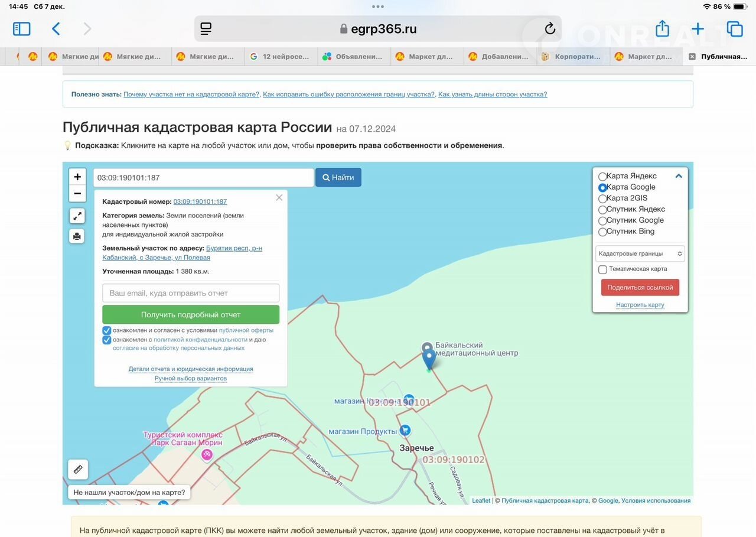Zoom out on the cadastral map
This screenshot has height=537, width=756.
click(77, 193)
